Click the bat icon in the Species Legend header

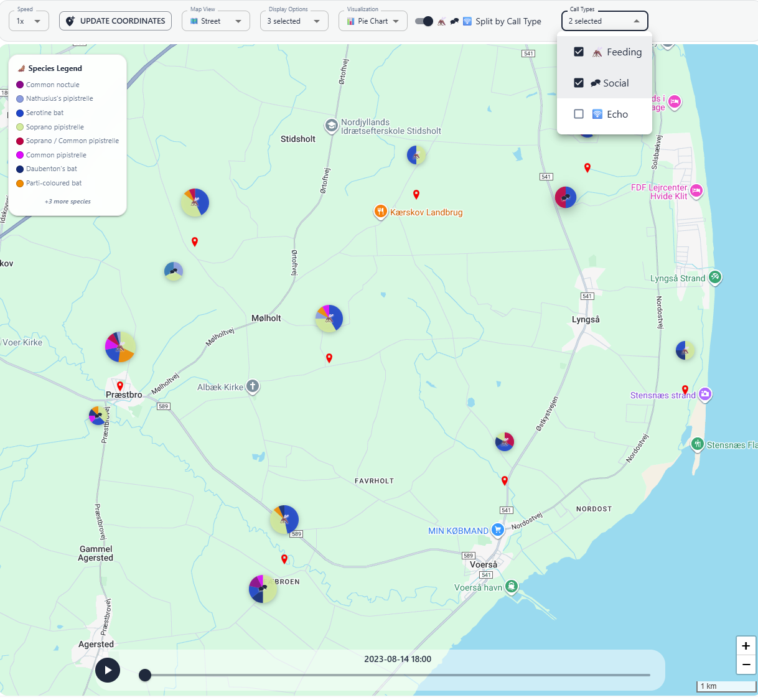click(22, 68)
